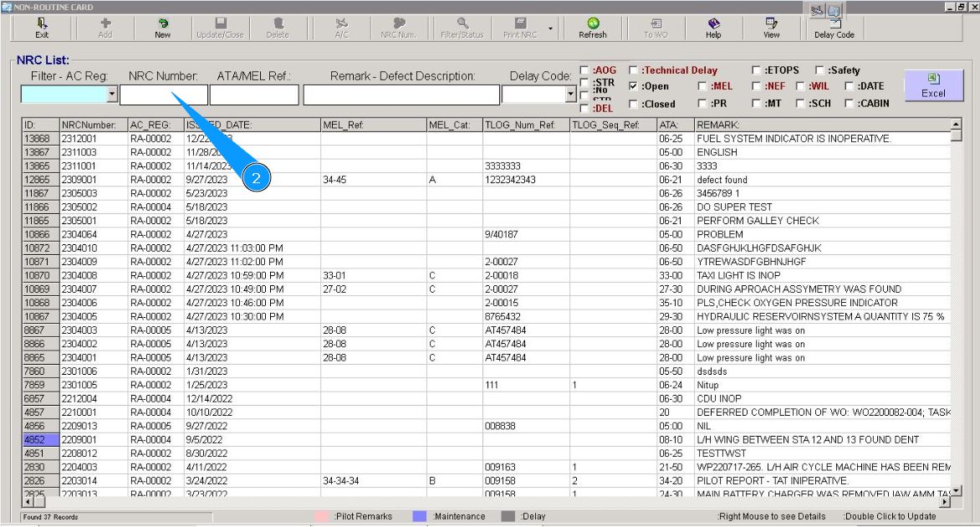This screenshot has width=980, height=527.
Task: Open the Help icon
Action: click(x=713, y=28)
